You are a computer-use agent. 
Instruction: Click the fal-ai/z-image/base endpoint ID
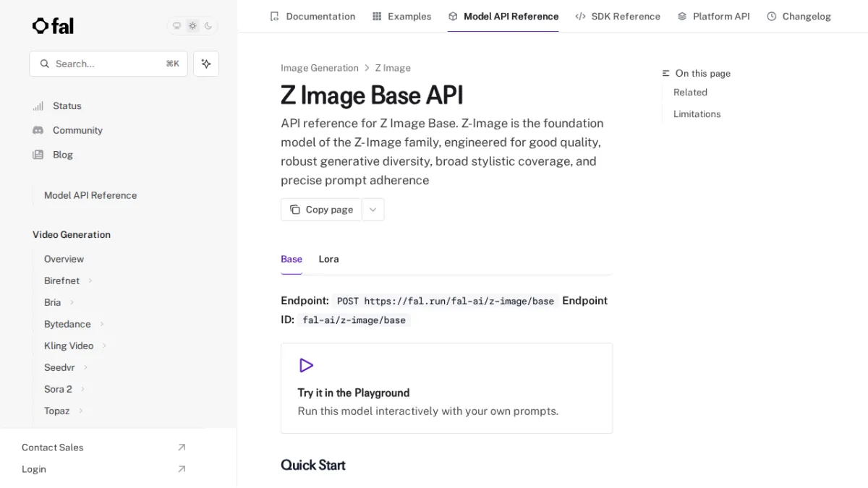point(354,320)
